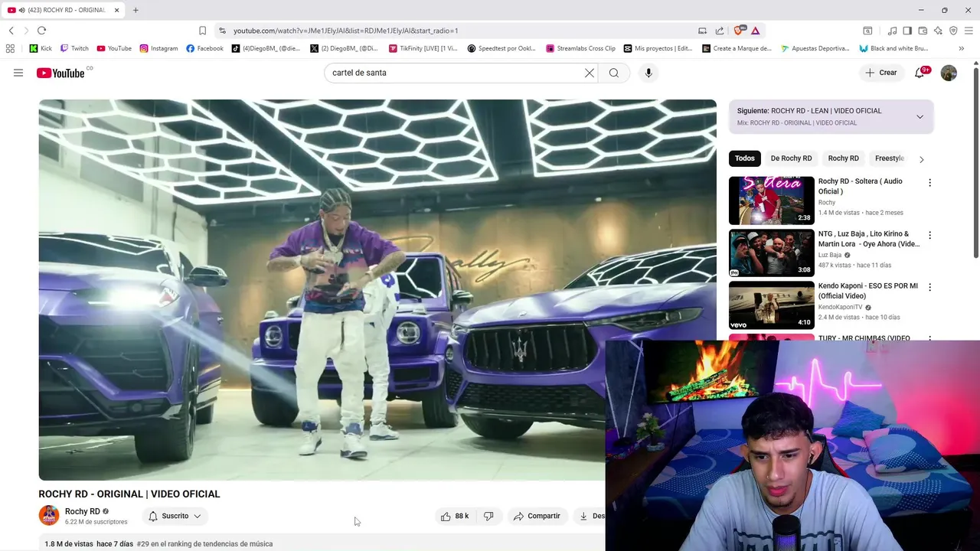This screenshot has width=980, height=551.
Task: Open the Kendo Kaponi ESO ES POR MI thumbnail
Action: 771,305
